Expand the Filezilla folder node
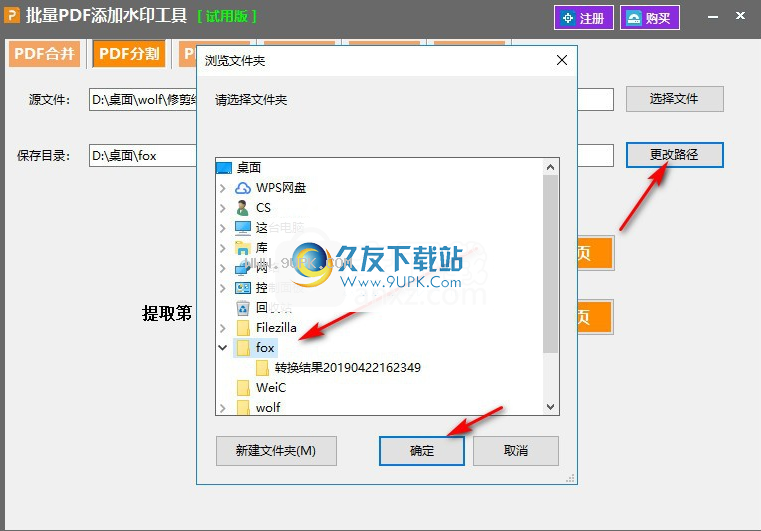Viewport: 761px width, 531px height. point(222,328)
